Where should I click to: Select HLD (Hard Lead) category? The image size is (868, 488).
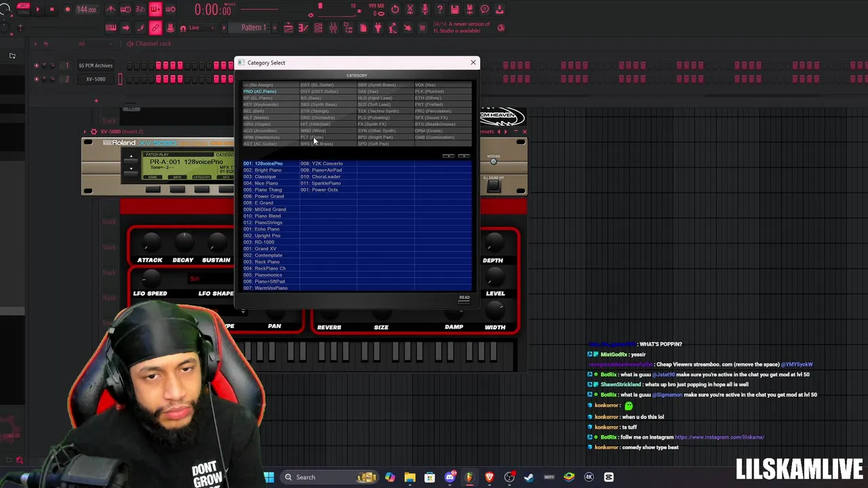click(x=386, y=98)
